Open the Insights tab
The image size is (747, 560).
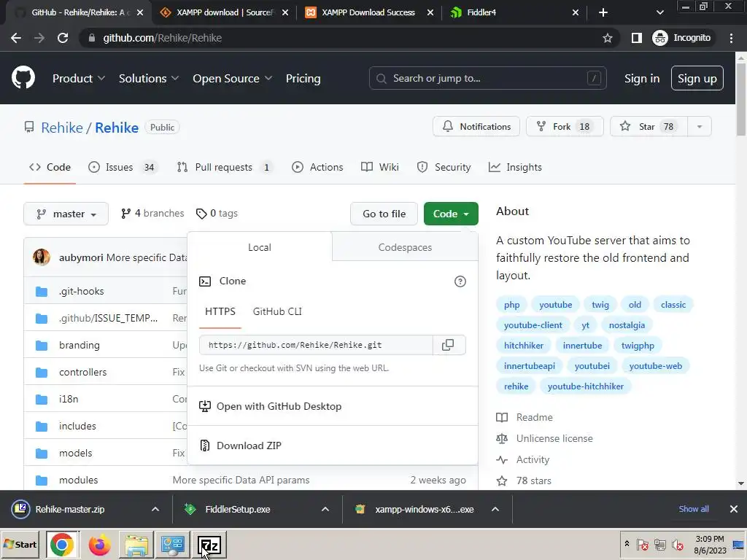(x=516, y=167)
